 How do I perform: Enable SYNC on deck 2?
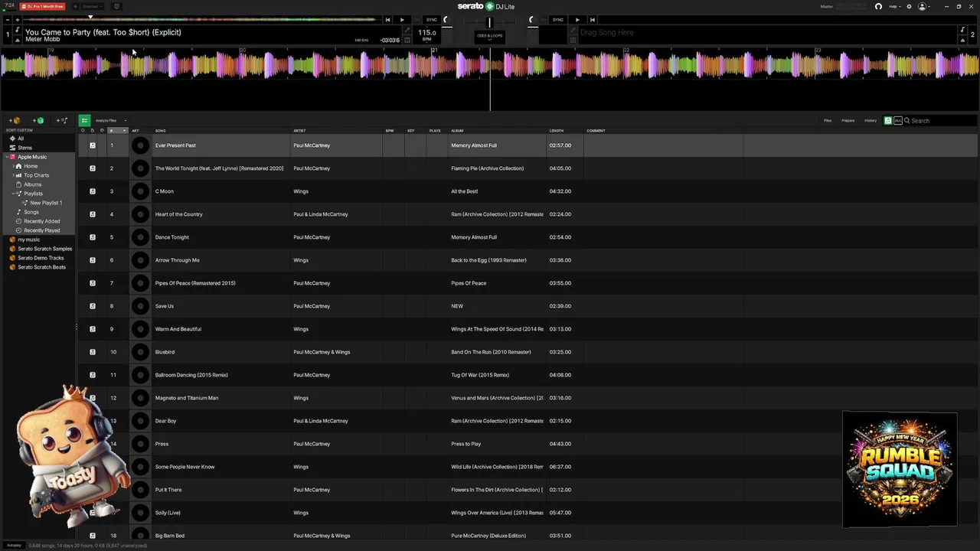(x=558, y=20)
